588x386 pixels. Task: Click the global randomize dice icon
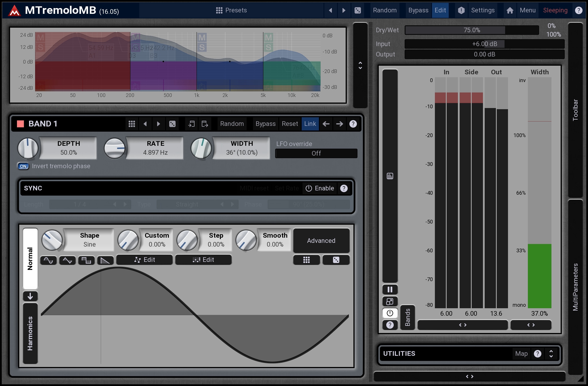point(357,10)
